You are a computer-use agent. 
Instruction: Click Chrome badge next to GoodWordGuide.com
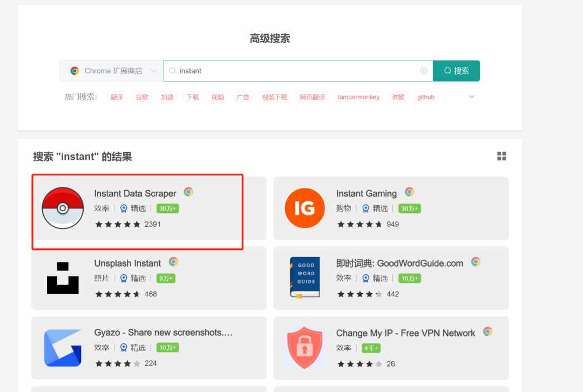pos(476,262)
